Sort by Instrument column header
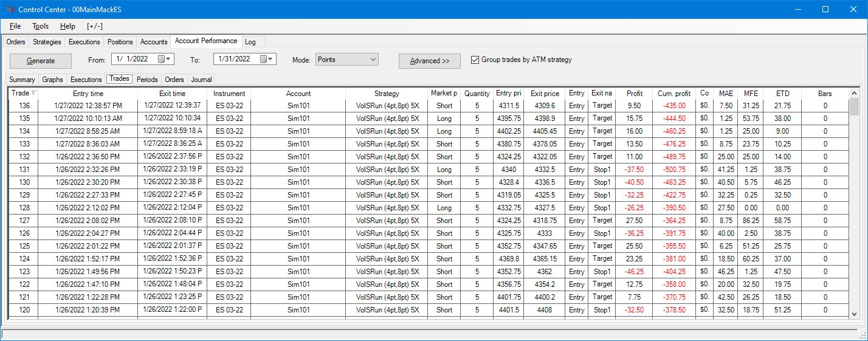Screen dimensions: 868x341 229,94
